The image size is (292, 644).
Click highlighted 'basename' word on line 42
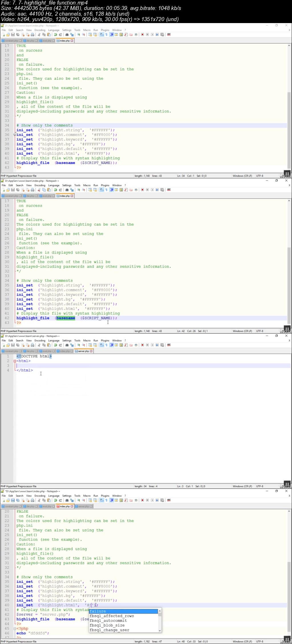[66, 318]
